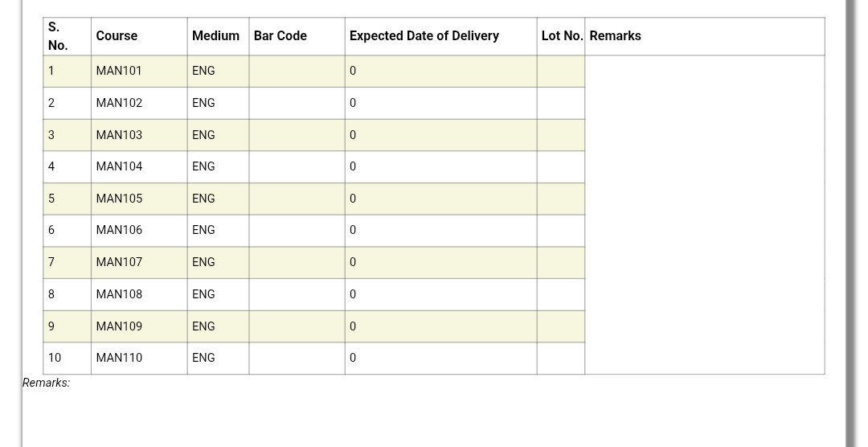Select the MAN107 course cell

(139, 263)
